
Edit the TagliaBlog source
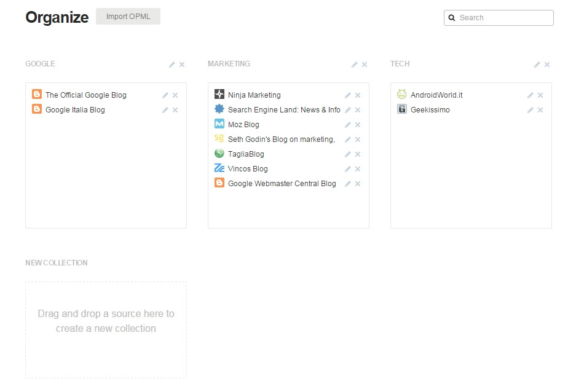coord(347,154)
